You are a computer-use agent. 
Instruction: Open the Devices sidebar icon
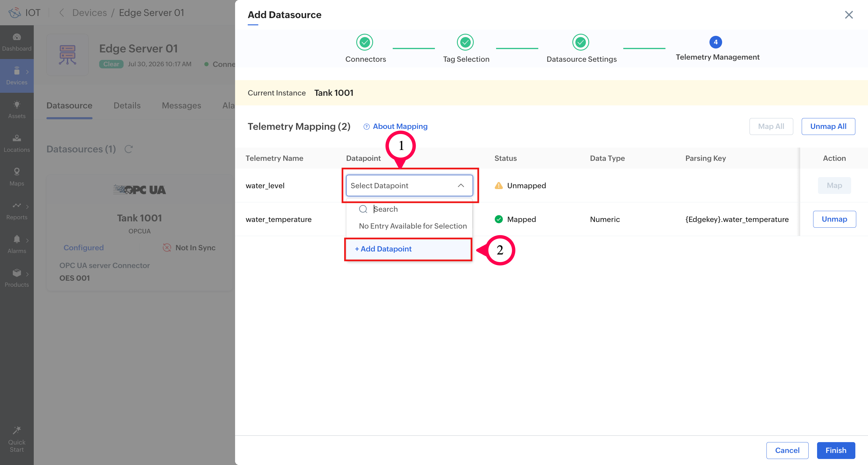17,71
